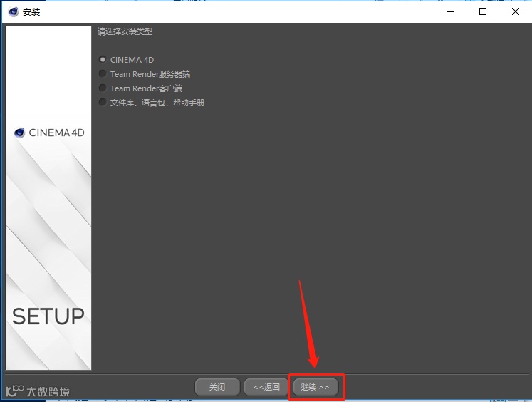Click the 关闭 button
Screen dimensions: 532x402
coord(217,387)
